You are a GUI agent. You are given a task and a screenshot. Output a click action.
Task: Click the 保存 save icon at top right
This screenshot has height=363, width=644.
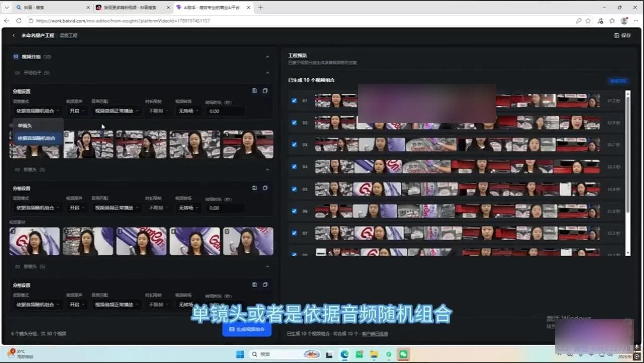[x=617, y=36]
